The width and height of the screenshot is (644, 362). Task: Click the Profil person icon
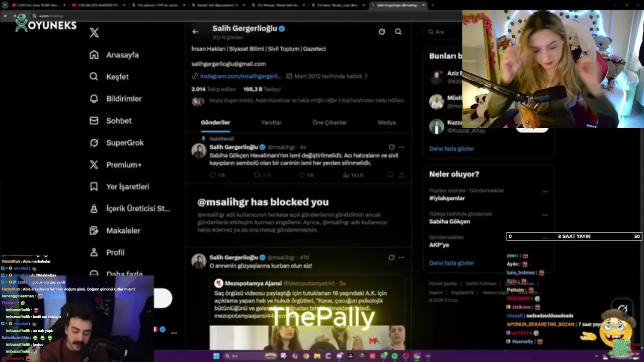point(94,252)
